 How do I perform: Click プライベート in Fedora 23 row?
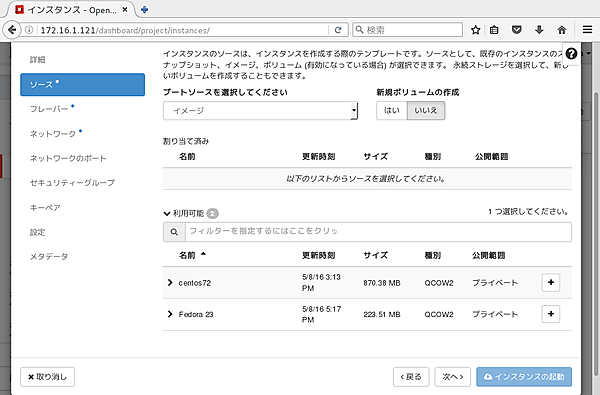495,314
